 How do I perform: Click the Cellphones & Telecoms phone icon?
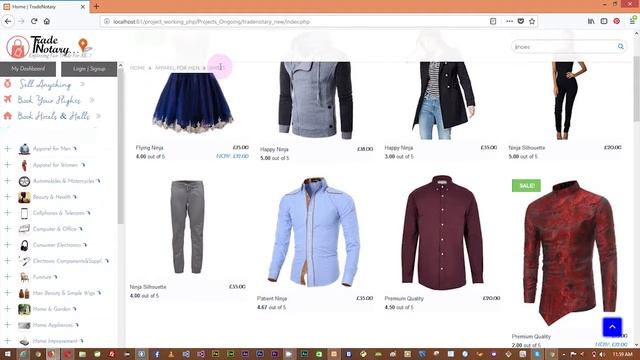tap(24, 213)
